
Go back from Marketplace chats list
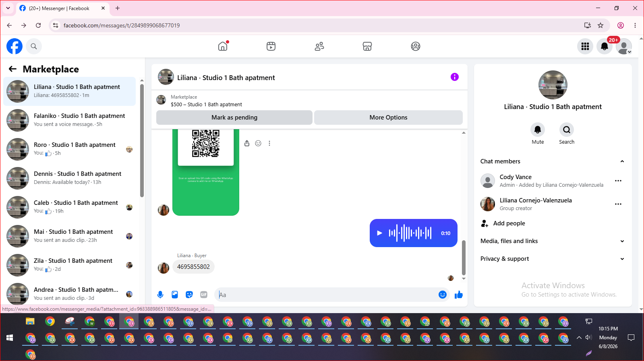tap(13, 69)
